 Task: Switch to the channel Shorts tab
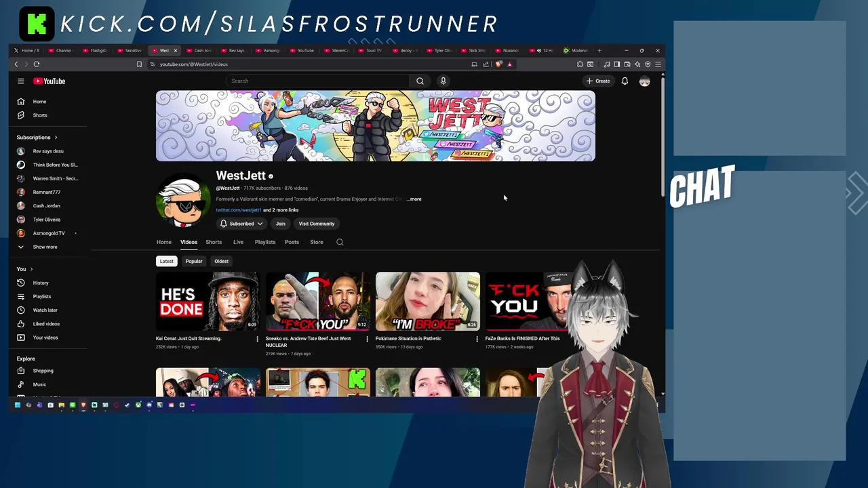(214, 242)
